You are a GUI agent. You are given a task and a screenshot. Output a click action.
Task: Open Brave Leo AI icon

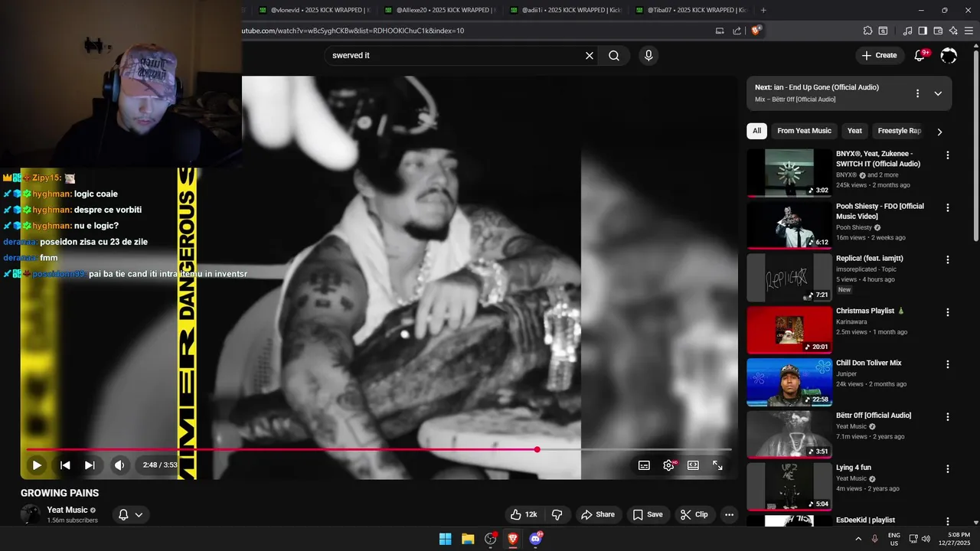tap(953, 31)
